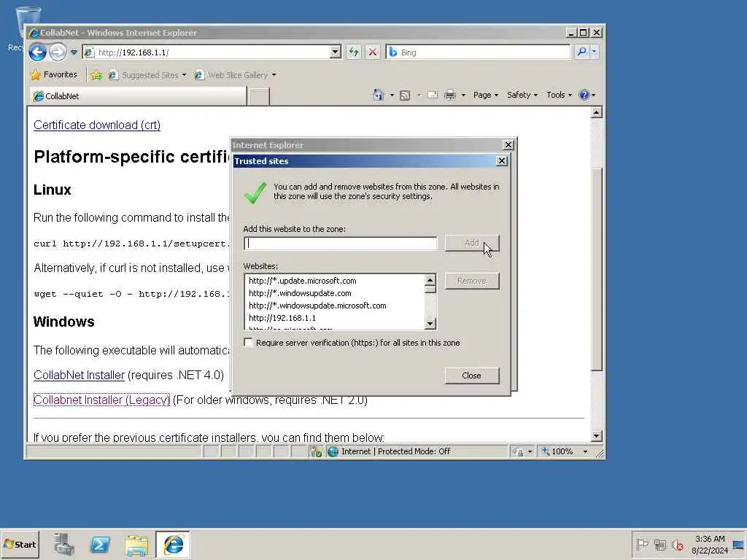Screen dimensions: 747x560
Task: Click the Home page icon
Action: pos(379,96)
